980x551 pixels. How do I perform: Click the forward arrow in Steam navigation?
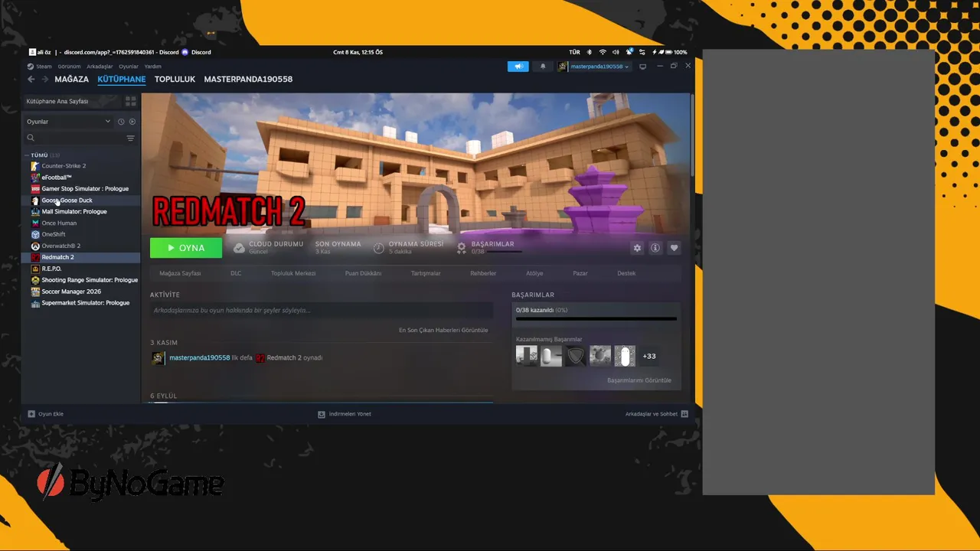pyautogui.click(x=45, y=79)
